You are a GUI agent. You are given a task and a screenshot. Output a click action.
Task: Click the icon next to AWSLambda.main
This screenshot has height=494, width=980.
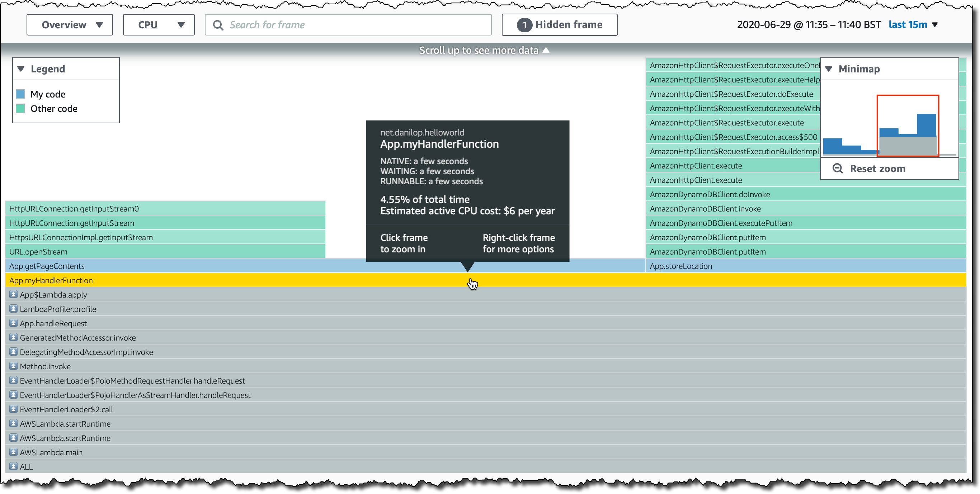(13, 452)
